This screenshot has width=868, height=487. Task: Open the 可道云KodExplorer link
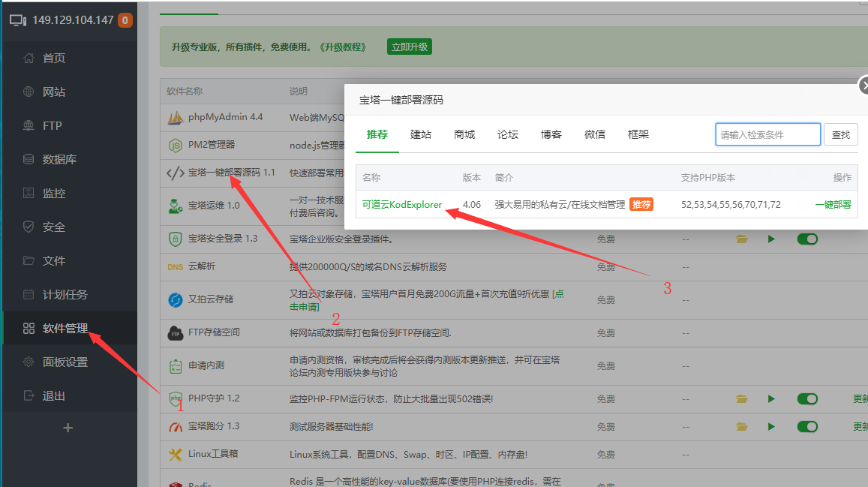click(402, 205)
